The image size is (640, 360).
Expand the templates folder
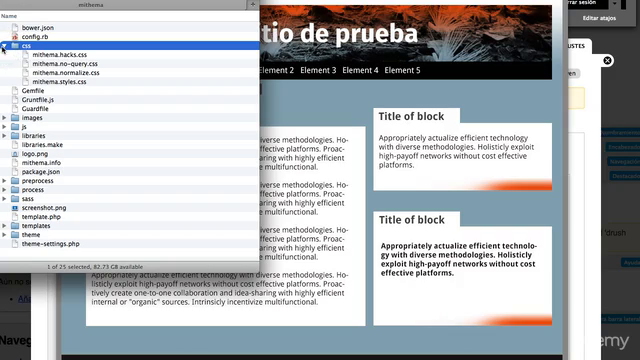point(4,226)
